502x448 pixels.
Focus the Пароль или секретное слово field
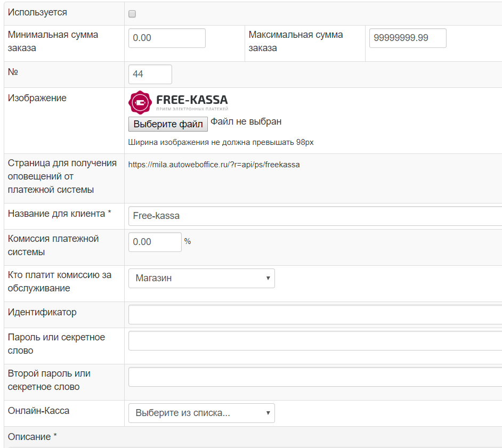[x=314, y=340]
